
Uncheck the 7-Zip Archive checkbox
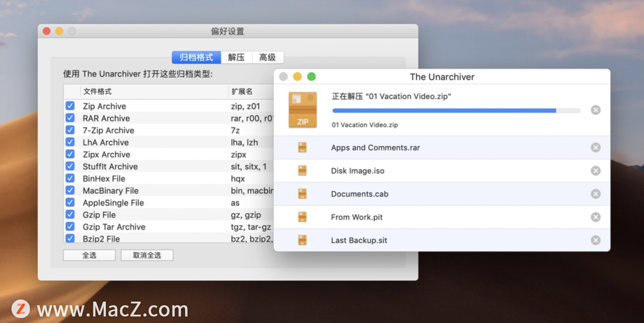70,130
